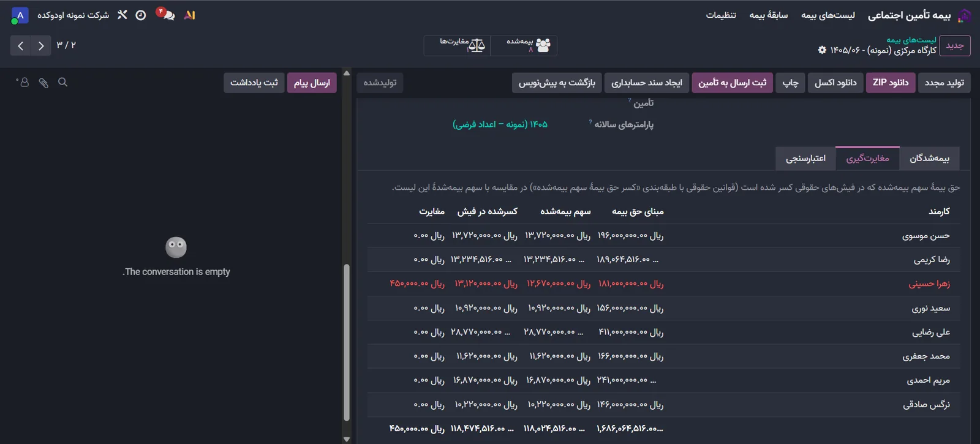Open لیست‌های بیمه menu
Viewport: 980px width, 444px height.
click(828, 15)
